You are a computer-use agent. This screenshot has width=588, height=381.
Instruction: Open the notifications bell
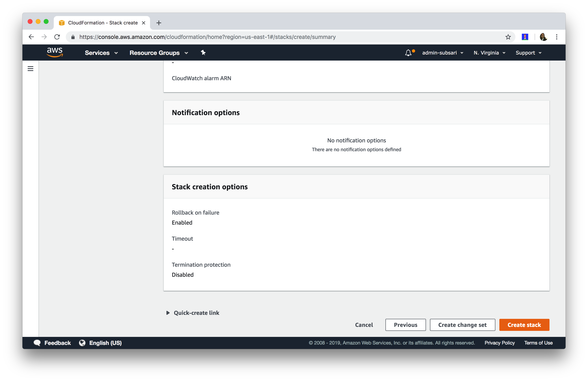[408, 53]
